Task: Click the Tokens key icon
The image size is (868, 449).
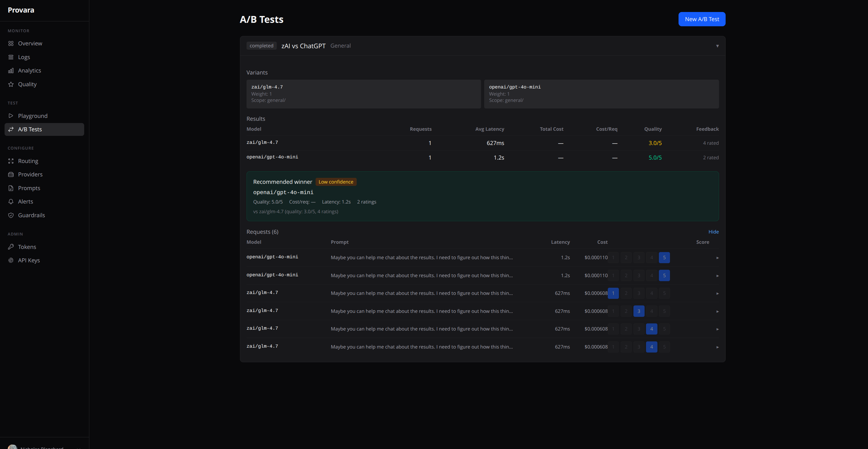Action: tap(11, 247)
